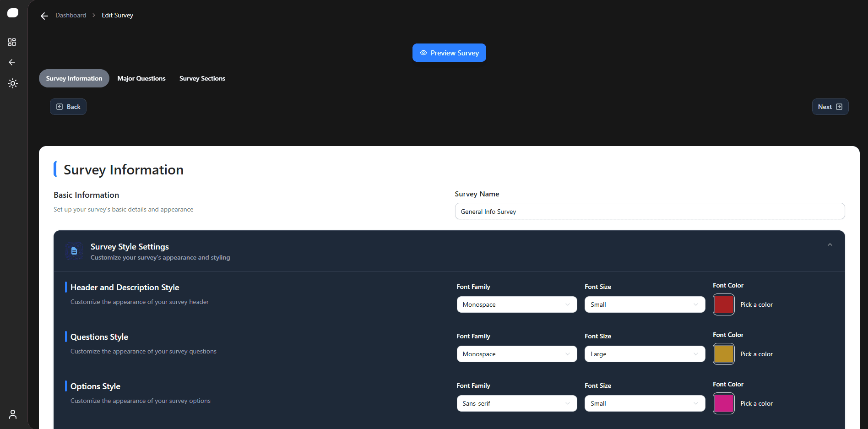The image size is (868, 429).
Task: Switch to the Survey Sections tab
Action: point(202,78)
